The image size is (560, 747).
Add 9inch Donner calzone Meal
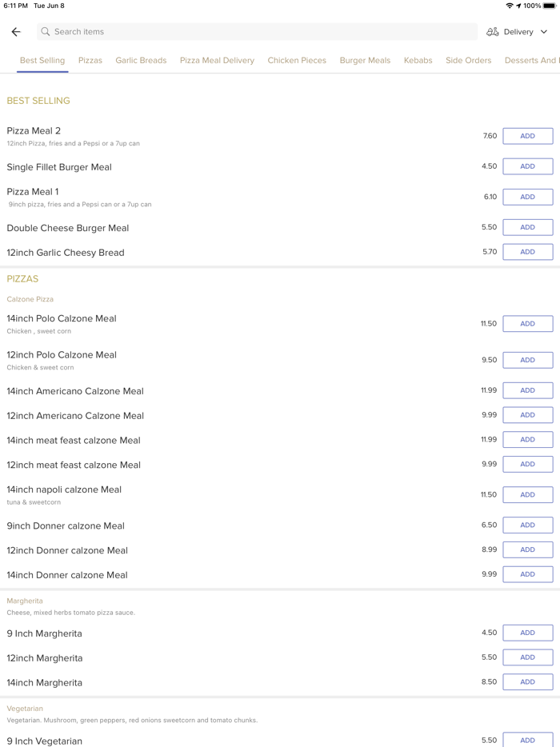[527, 525]
